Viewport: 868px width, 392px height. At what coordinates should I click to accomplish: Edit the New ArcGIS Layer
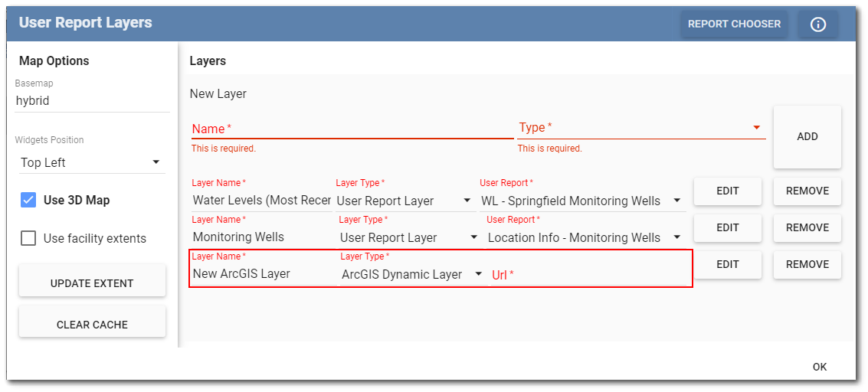[x=727, y=265]
